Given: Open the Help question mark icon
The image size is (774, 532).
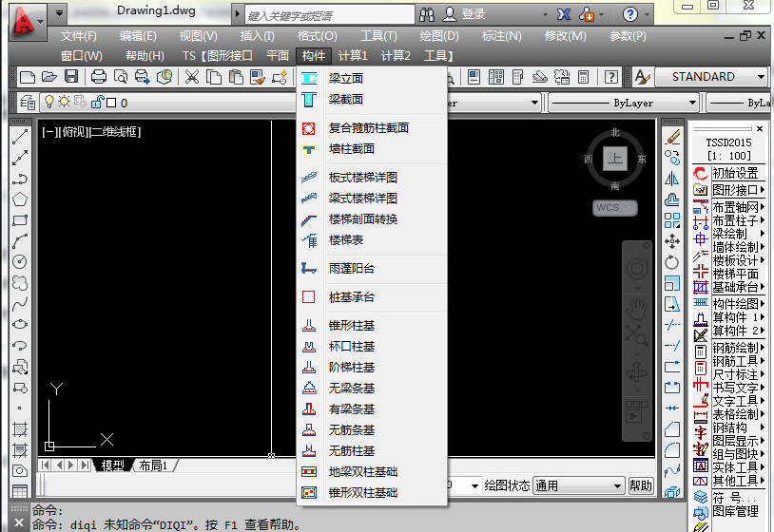Looking at the screenshot, I should 629,14.
